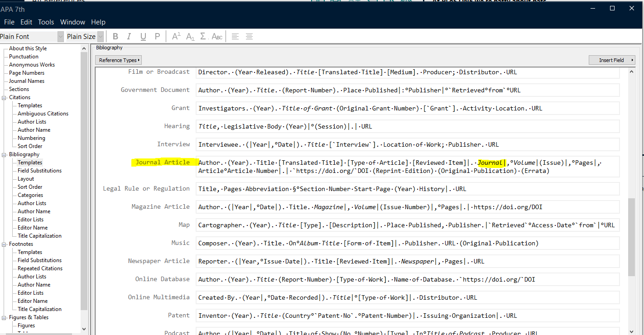Open Categories under Bibliography
The image size is (644, 335).
tap(30, 195)
